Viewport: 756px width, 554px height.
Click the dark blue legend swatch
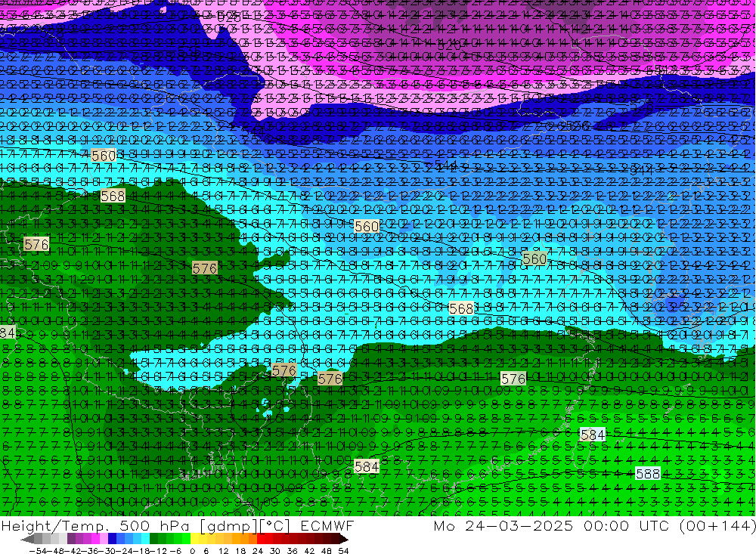(x=112, y=538)
